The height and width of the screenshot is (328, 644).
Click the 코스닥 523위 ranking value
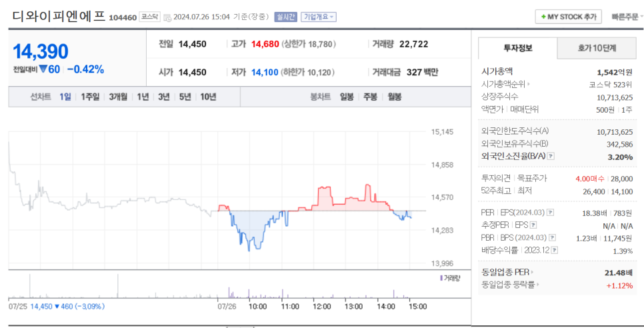point(611,85)
